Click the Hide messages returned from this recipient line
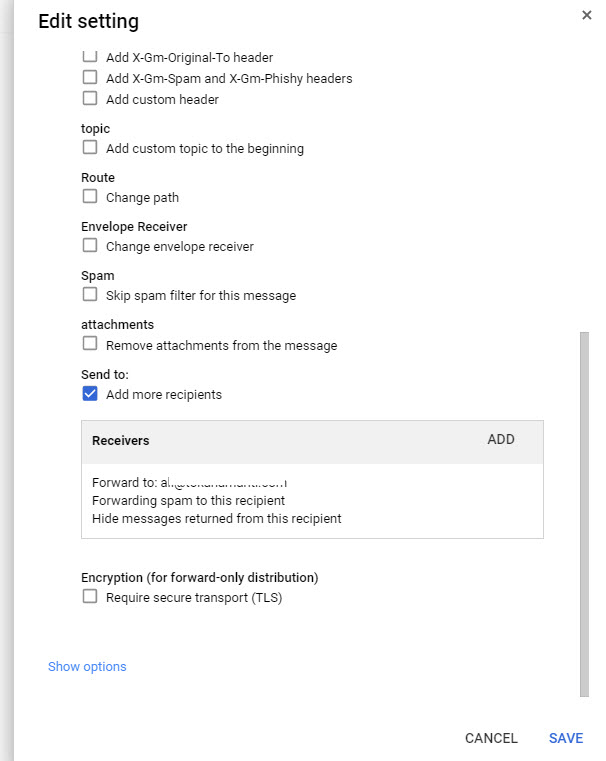 click(x=216, y=519)
